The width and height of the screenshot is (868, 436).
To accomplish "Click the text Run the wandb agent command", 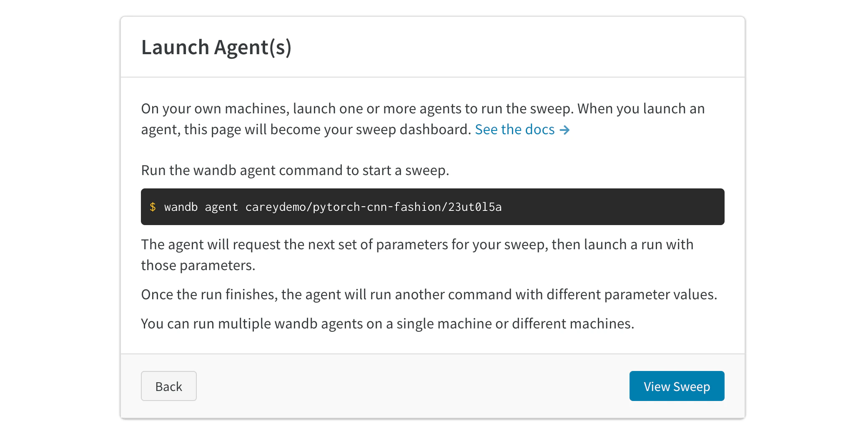I will coord(296,170).
